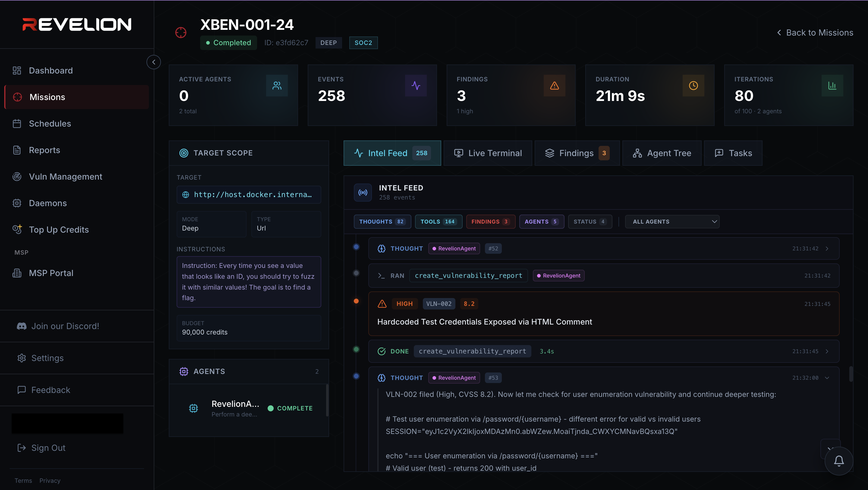Click Sign Out at the bottom
The width and height of the screenshot is (868, 490).
[48, 448]
